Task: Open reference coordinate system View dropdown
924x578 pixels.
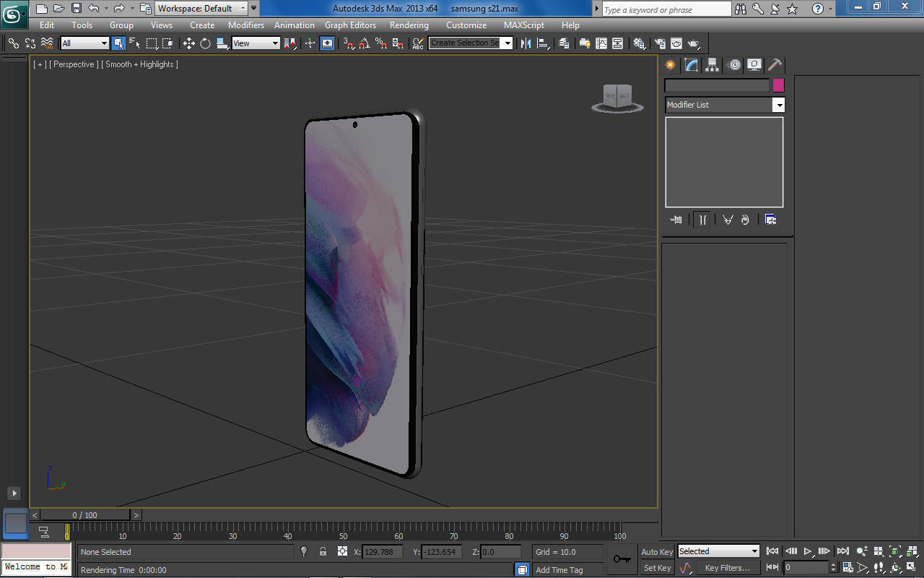Action: click(256, 43)
